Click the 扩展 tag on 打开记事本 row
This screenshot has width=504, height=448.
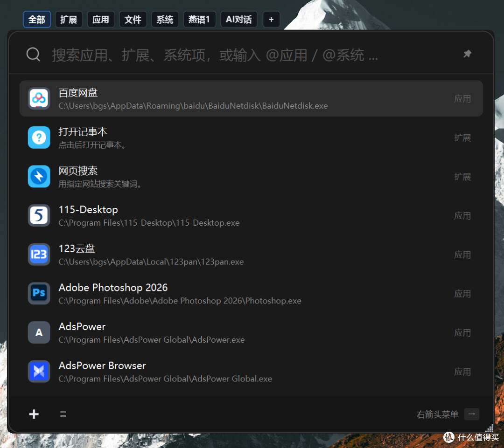click(x=462, y=138)
